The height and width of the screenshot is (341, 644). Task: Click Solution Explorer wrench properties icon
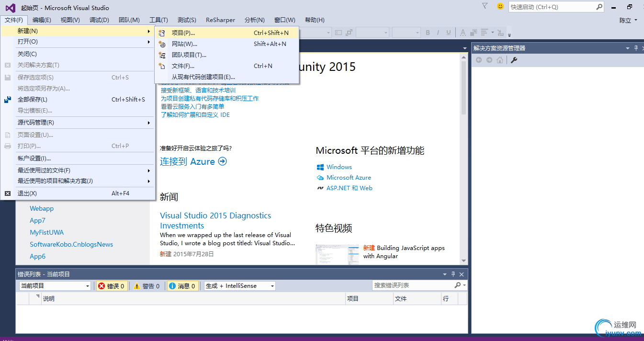514,60
